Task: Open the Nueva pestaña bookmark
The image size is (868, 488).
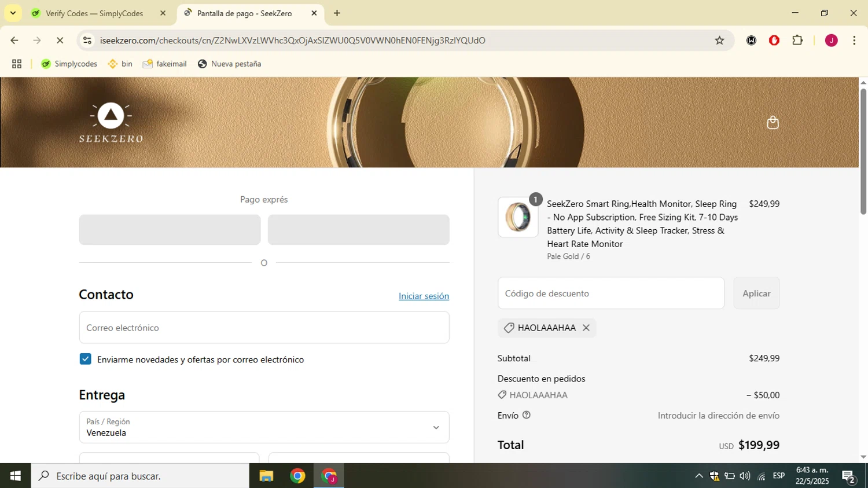Action: [229, 64]
